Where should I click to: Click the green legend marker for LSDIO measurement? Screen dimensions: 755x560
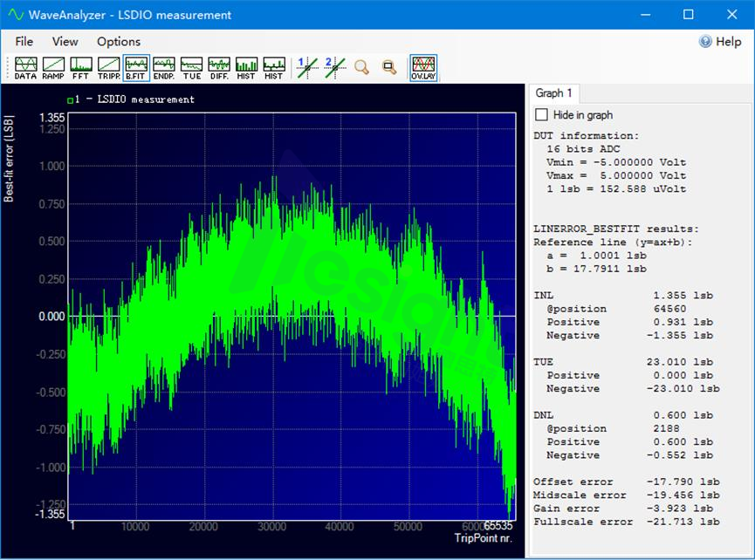71,100
